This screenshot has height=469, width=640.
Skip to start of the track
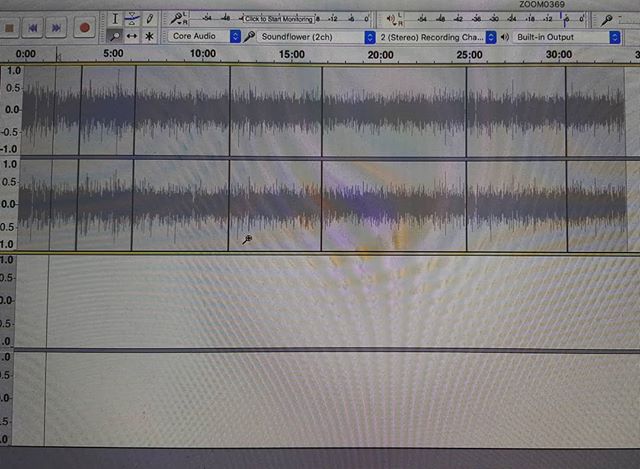tap(33, 29)
